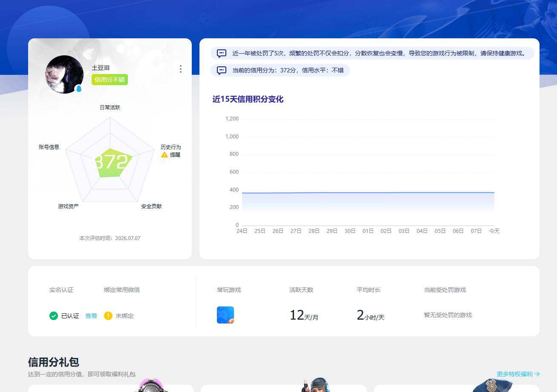Click the 土豆泪 profile avatar
Viewport: 557px width, 392px height.
click(64, 74)
